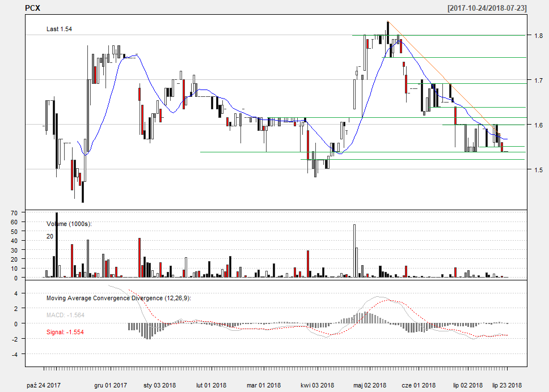Click the MACD axis label 4
The image size is (549, 392).
[x=16, y=294]
